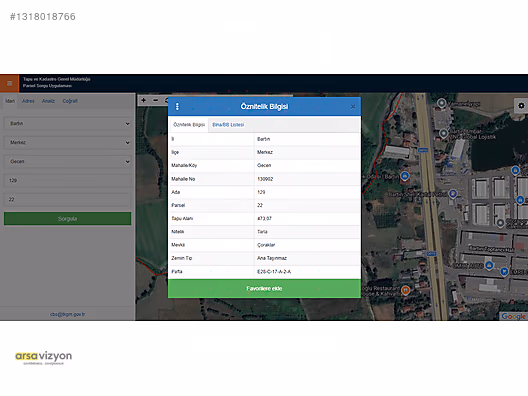Switch to the Analiz tab
This screenshot has height=396, width=528.
48,101
